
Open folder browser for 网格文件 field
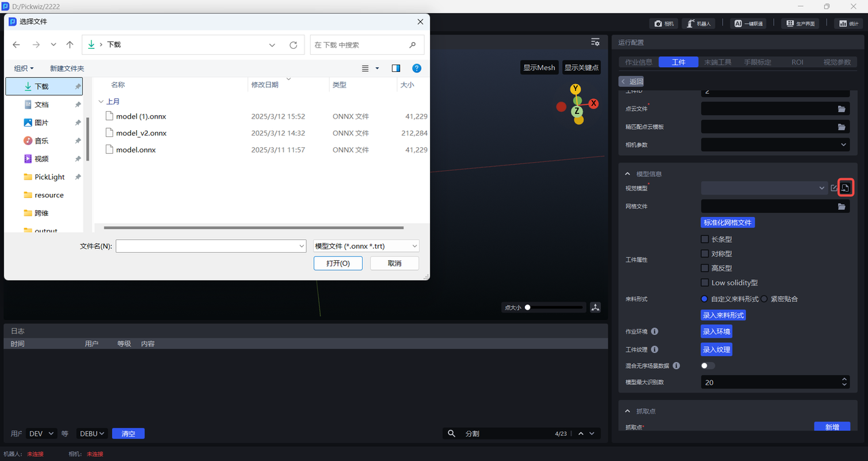click(x=842, y=206)
